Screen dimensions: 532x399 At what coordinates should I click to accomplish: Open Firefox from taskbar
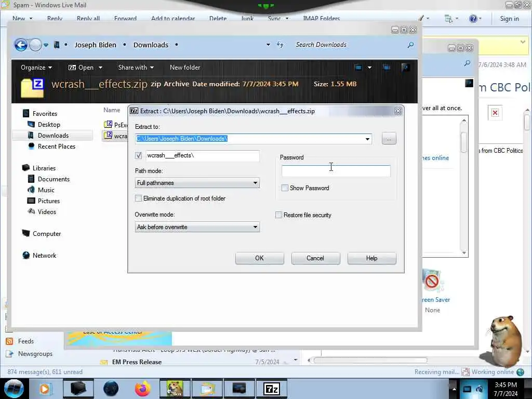pos(142,389)
